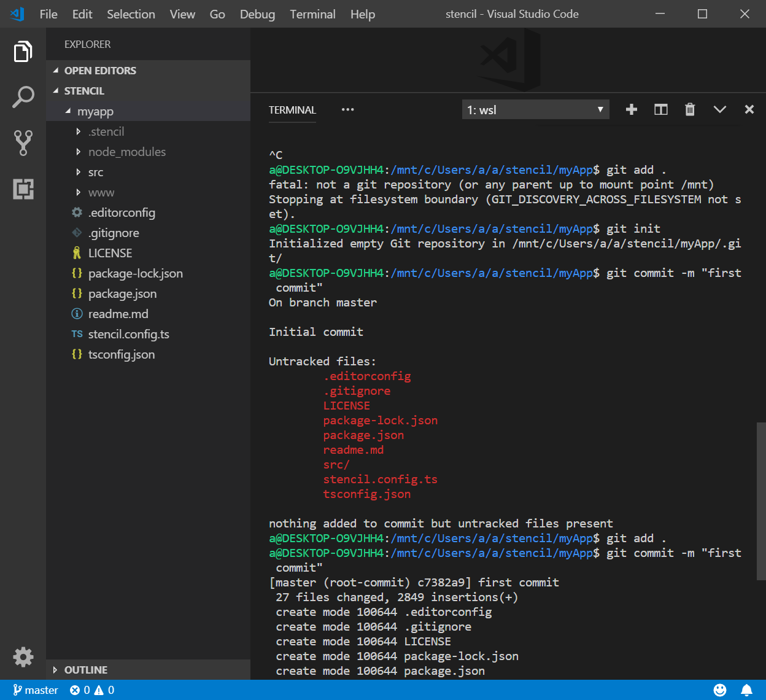Click the terminal vertical scrollbar
The height and width of the screenshot is (700, 766).
[x=761, y=500]
